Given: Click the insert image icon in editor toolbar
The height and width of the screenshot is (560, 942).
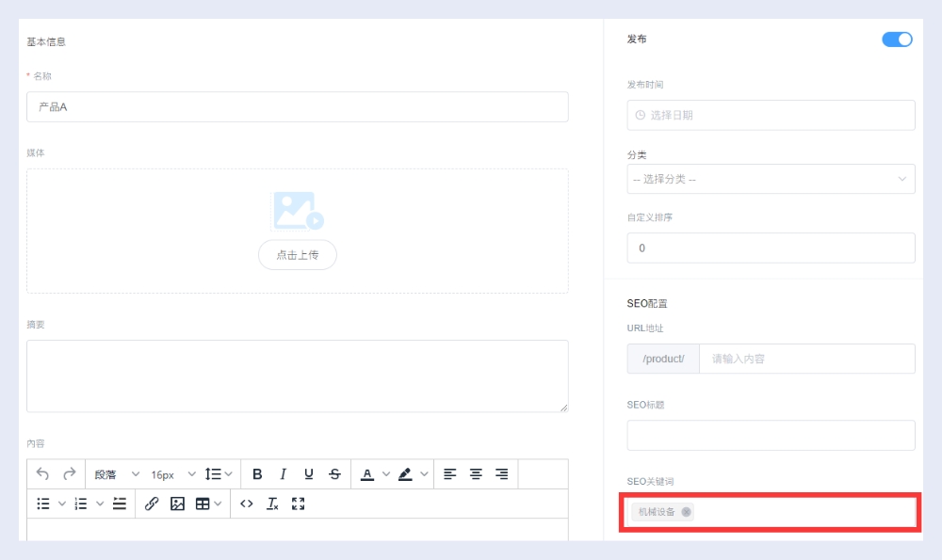Looking at the screenshot, I should pos(177,504).
